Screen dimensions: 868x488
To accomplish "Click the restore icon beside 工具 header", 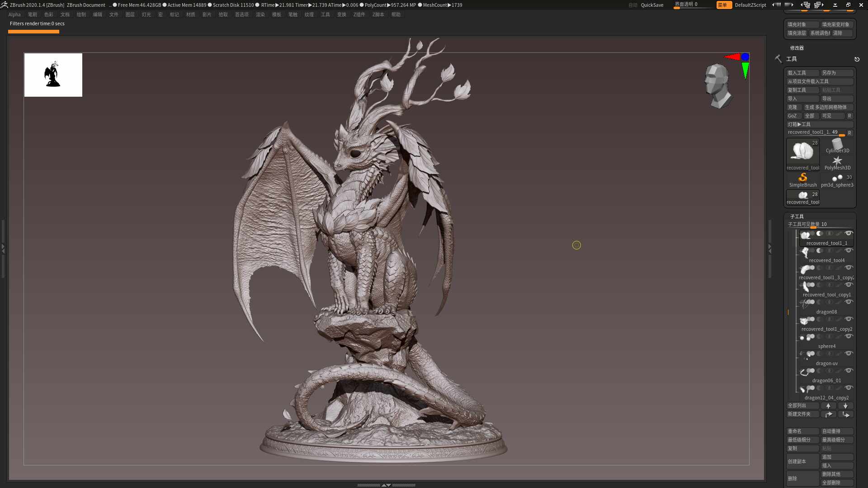I will pos(857,59).
